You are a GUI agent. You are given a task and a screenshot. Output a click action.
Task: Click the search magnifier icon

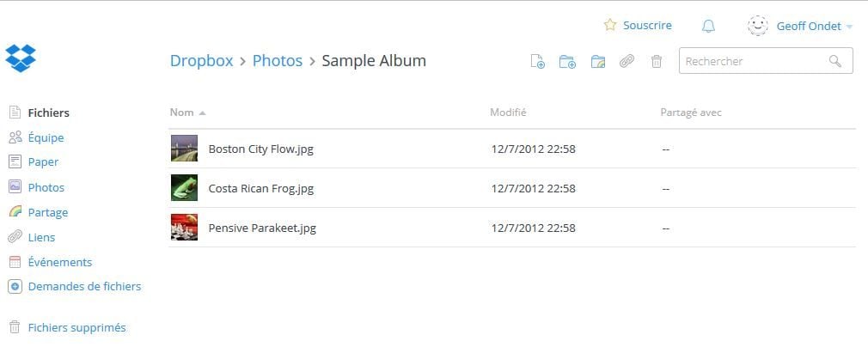(834, 61)
